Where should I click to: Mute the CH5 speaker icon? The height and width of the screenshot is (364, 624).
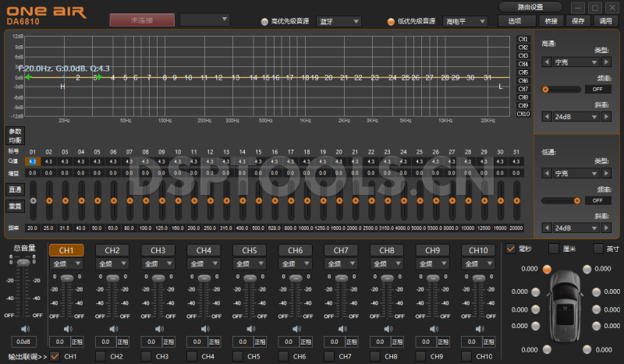(x=249, y=329)
